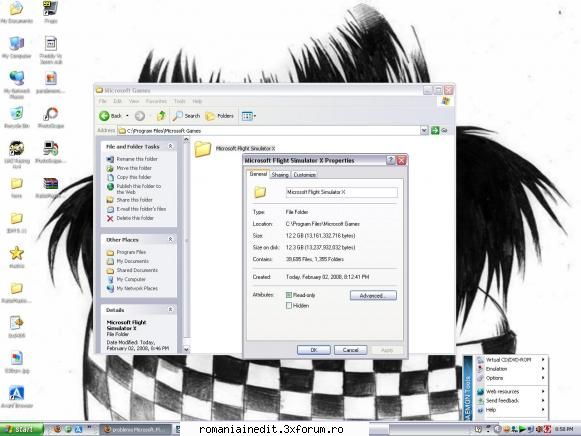This screenshot has height=436, width=581.
Task: Click the desktop My Network Places icon
Action: coord(16,84)
